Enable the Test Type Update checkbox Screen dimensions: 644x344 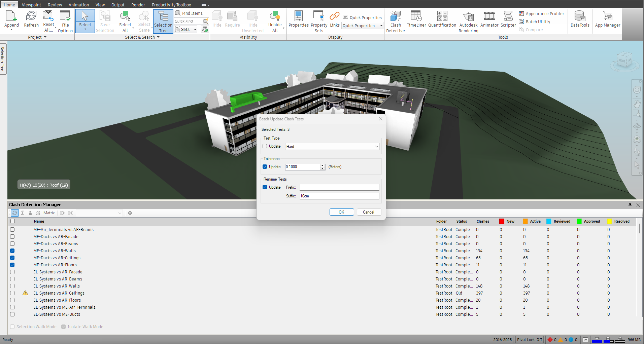tap(265, 146)
